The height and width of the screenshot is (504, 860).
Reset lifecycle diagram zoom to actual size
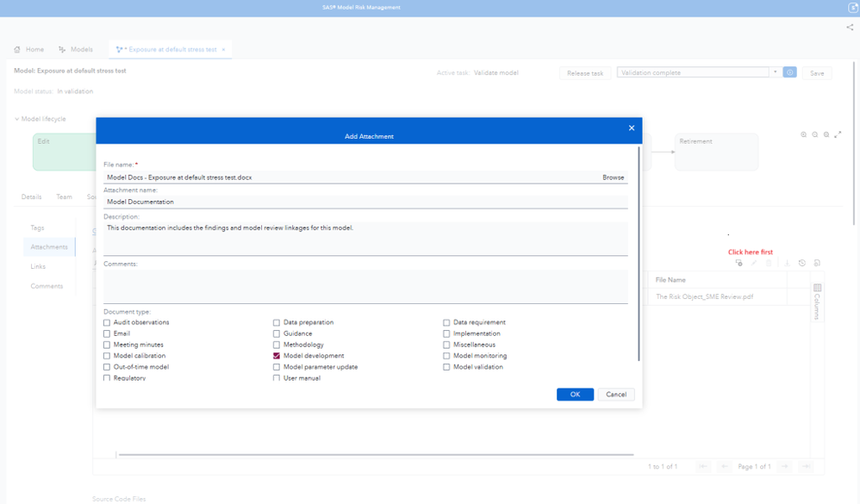click(826, 134)
